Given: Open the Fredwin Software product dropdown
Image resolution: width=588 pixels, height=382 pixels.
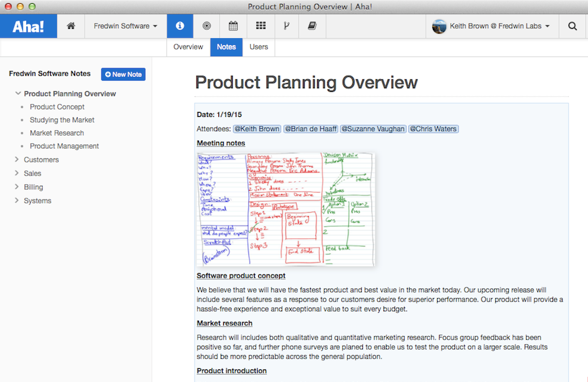Looking at the screenshot, I should (x=125, y=26).
